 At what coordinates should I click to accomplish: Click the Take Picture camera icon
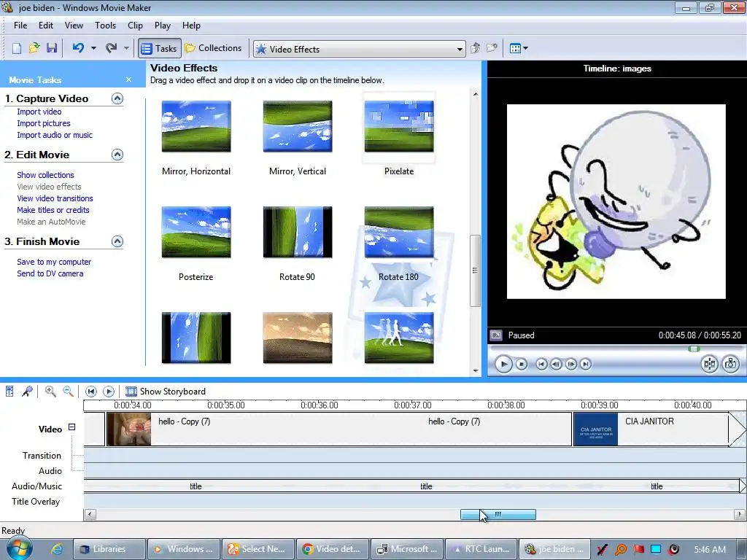point(730,365)
